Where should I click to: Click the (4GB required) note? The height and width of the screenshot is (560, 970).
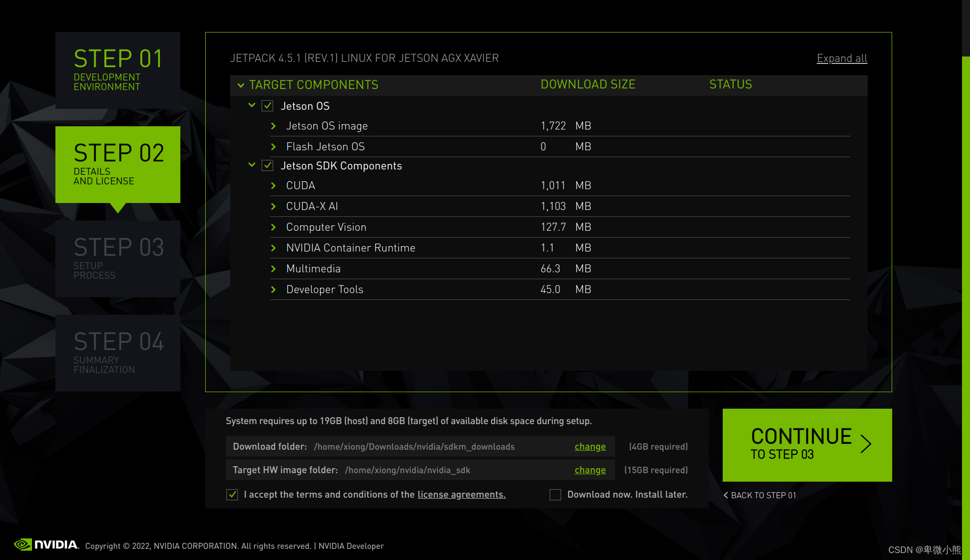(x=659, y=447)
